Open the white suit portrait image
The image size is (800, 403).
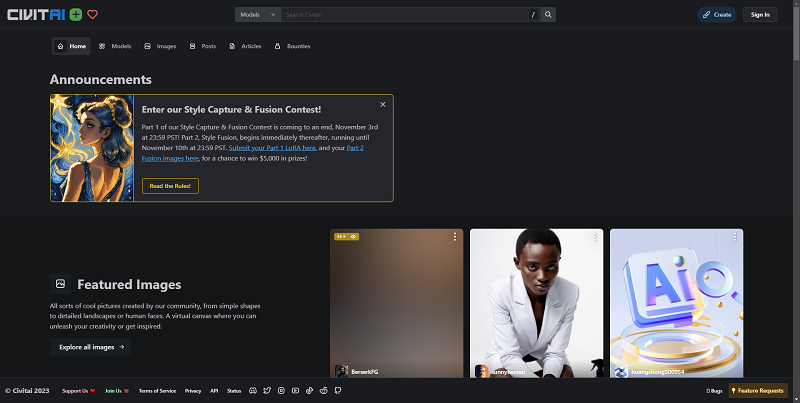[536, 303]
